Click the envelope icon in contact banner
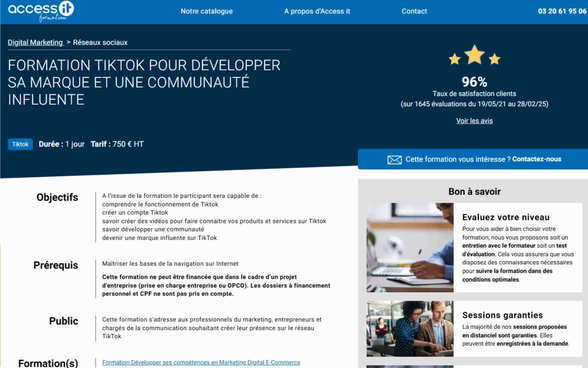 click(x=394, y=160)
